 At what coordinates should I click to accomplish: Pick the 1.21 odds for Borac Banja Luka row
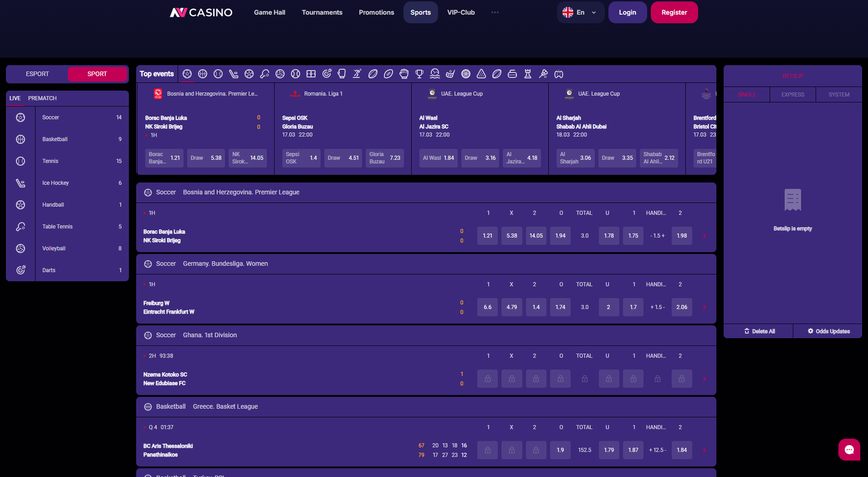[487, 236]
